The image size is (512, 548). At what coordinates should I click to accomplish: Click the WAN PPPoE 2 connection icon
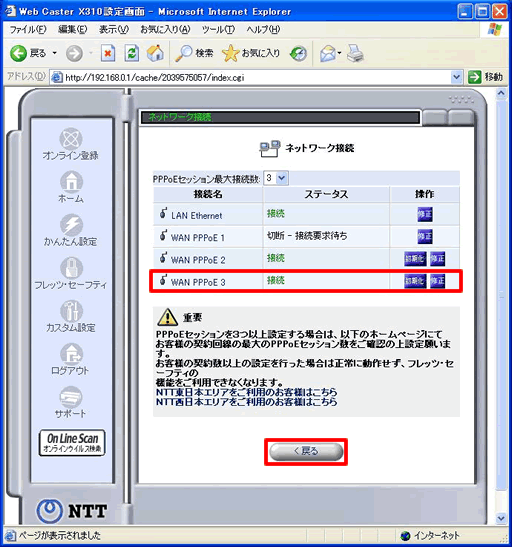163,258
